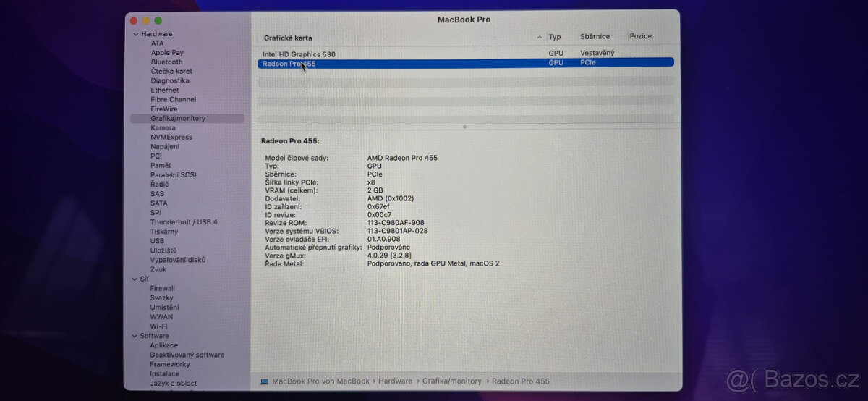Open Diagnostika in the sidebar
The height and width of the screenshot is (401, 868).
[x=170, y=81]
